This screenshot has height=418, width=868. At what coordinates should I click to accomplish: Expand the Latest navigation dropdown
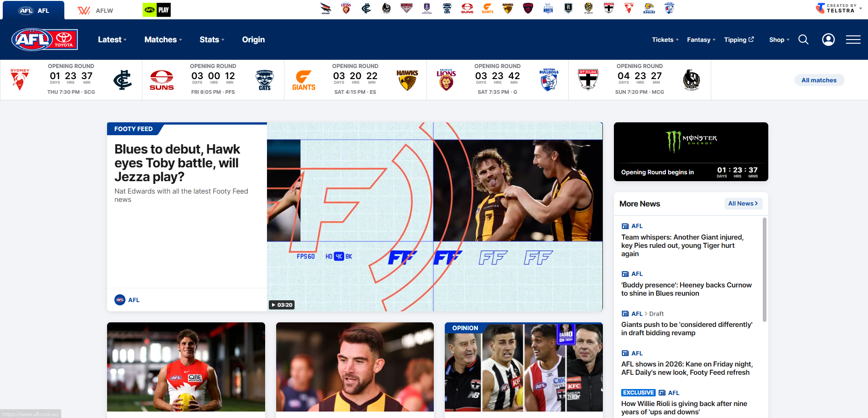pos(112,40)
